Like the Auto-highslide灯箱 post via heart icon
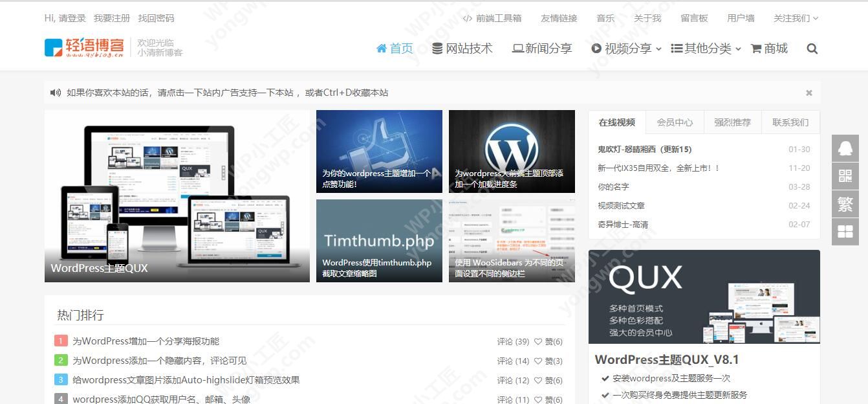 click(538, 381)
